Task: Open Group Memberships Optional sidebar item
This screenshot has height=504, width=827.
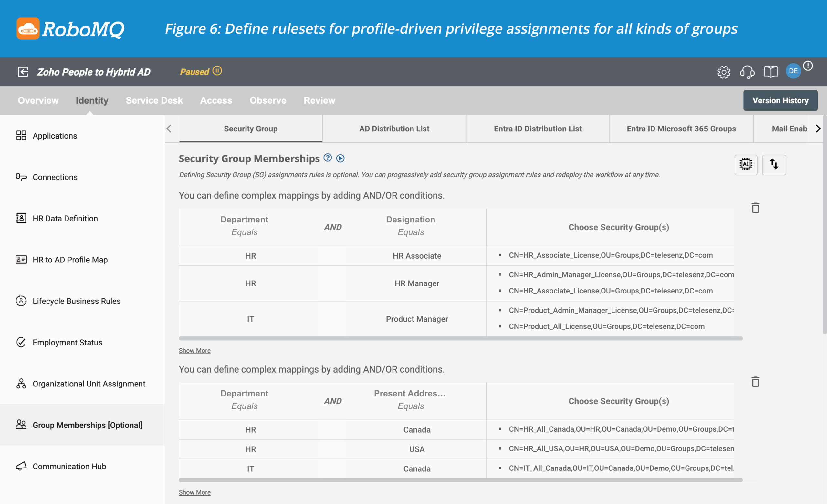Action: coord(88,424)
